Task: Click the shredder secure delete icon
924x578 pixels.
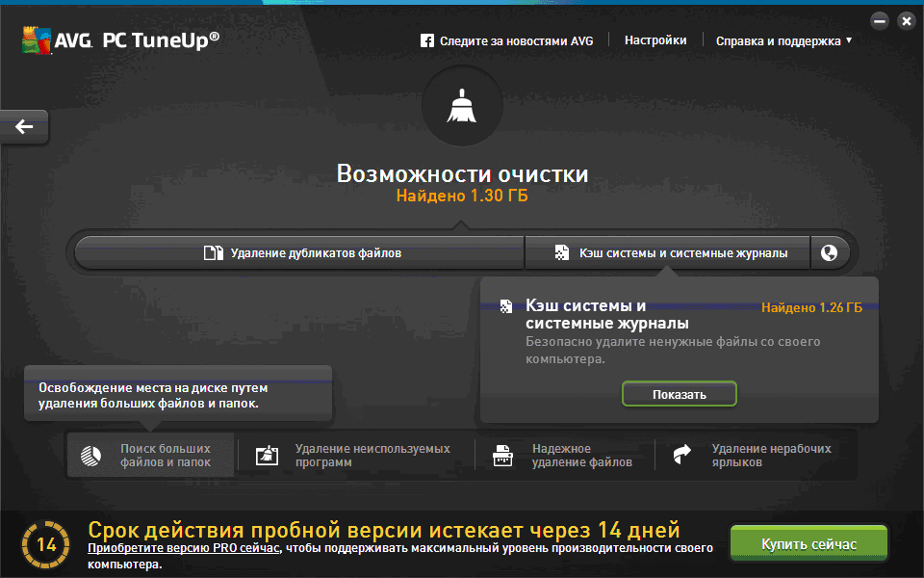Action: [x=502, y=456]
